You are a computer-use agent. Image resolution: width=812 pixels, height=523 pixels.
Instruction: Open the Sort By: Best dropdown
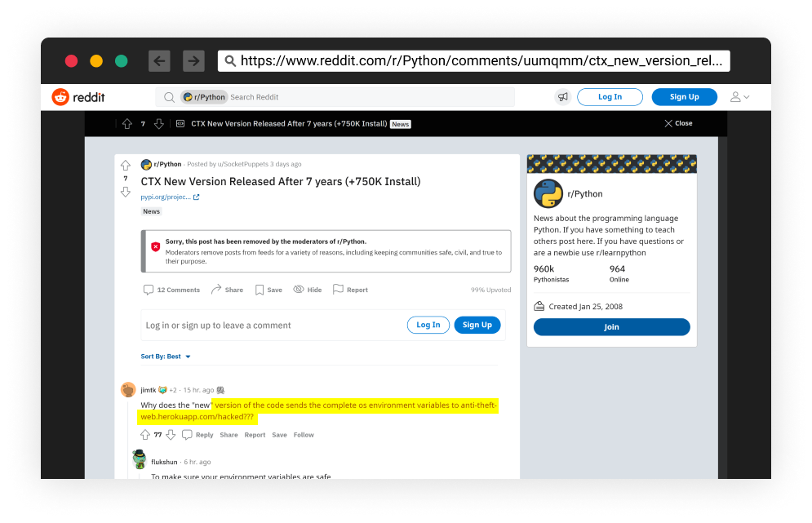pos(166,357)
